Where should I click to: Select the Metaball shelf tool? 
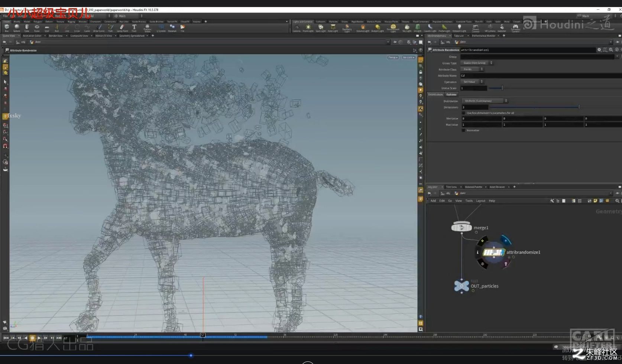pyautogui.click(x=172, y=28)
